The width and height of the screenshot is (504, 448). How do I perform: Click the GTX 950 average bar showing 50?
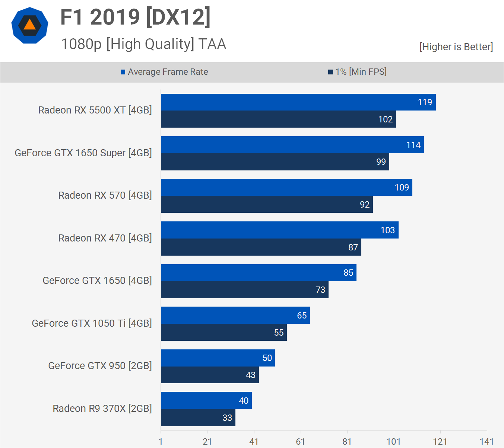218,358
